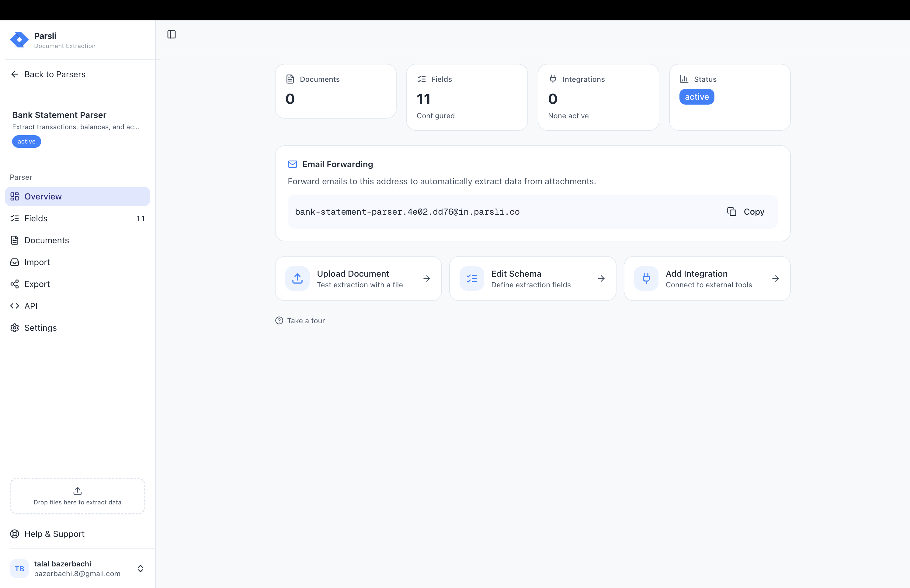Screen dimensions: 910x588
Task: Click the Add Integration plug icon
Action: pos(646,278)
